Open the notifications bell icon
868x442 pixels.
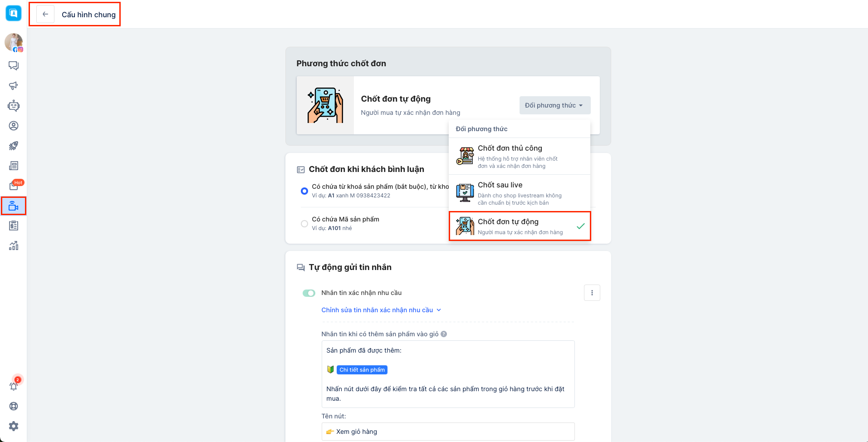[x=14, y=386]
